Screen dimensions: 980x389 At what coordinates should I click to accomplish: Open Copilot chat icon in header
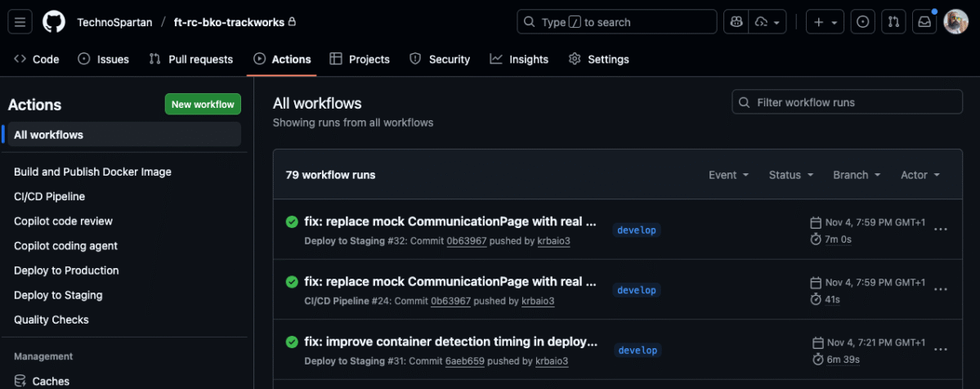pyautogui.click(x=736, y=22)
